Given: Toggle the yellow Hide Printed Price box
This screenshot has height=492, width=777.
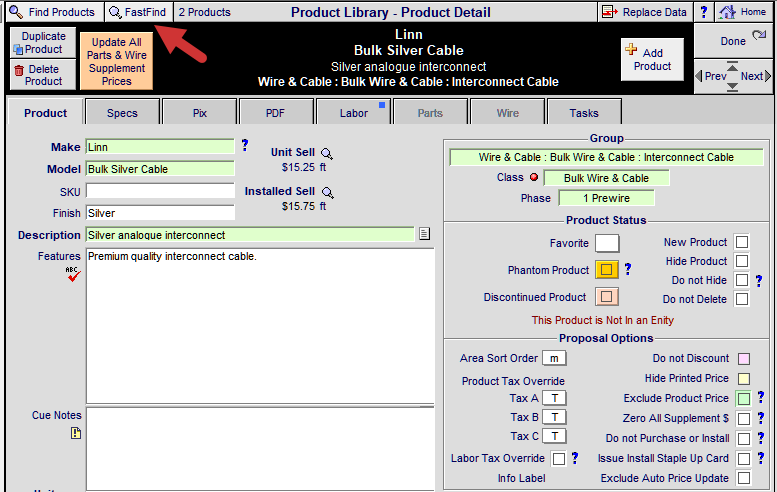Looking at the screenshot, I should pyautogui.click(x=744, y=379).
